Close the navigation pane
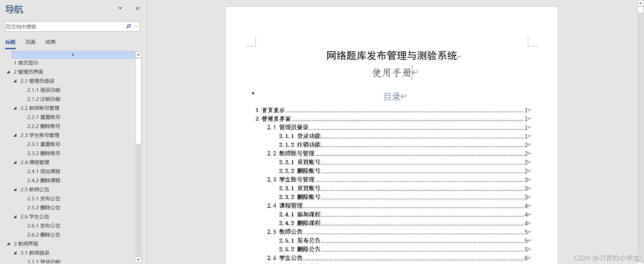This screenshot has height=264, width=644. coord(138,8)
